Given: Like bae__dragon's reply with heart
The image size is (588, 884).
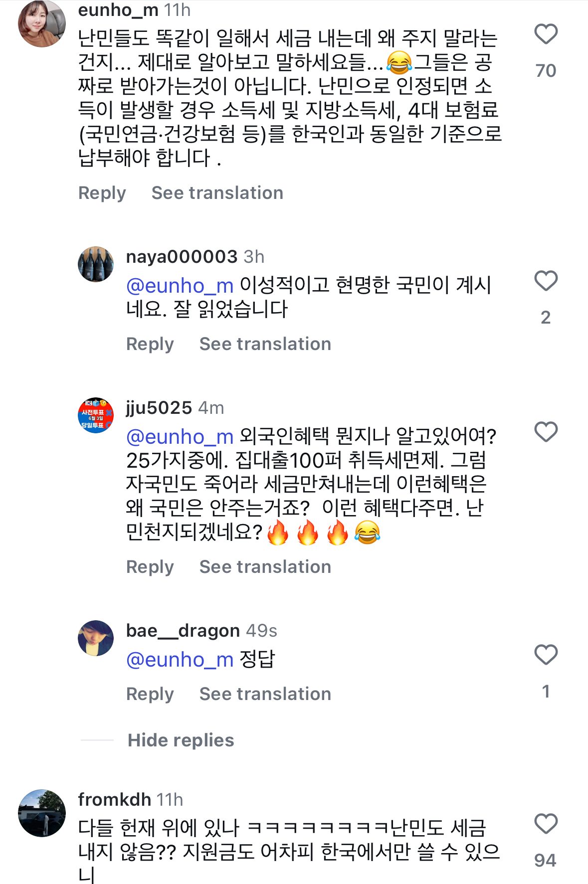Looking at the screenshot, I should tap(546, 655).
